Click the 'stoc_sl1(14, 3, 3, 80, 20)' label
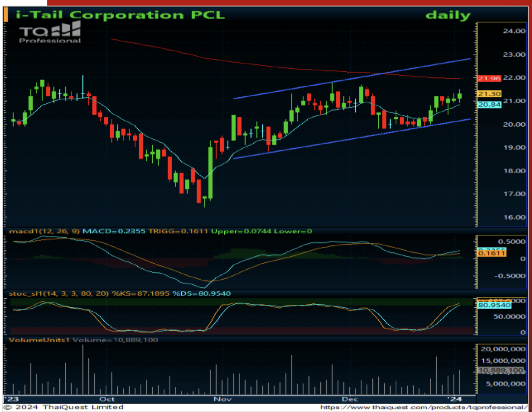The height and width of the screenshot is (412, 532). [59, 293]
